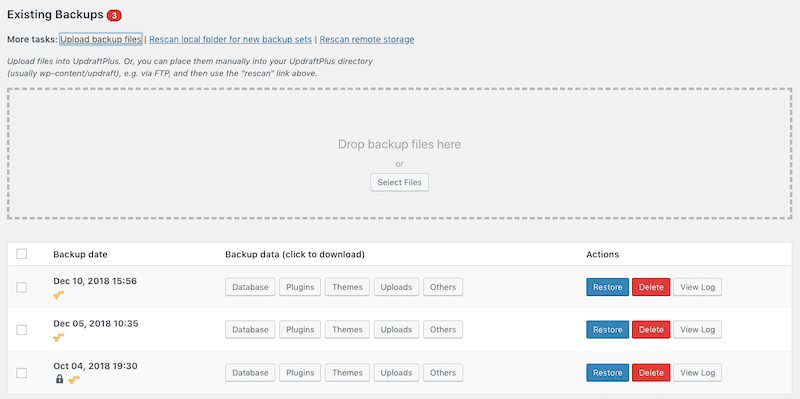Viewport: 800px width, 399px height.
Task: Click the Oct 04, 2018 19:30 date text
Action: pyautogui.click(x=95, y=366)
